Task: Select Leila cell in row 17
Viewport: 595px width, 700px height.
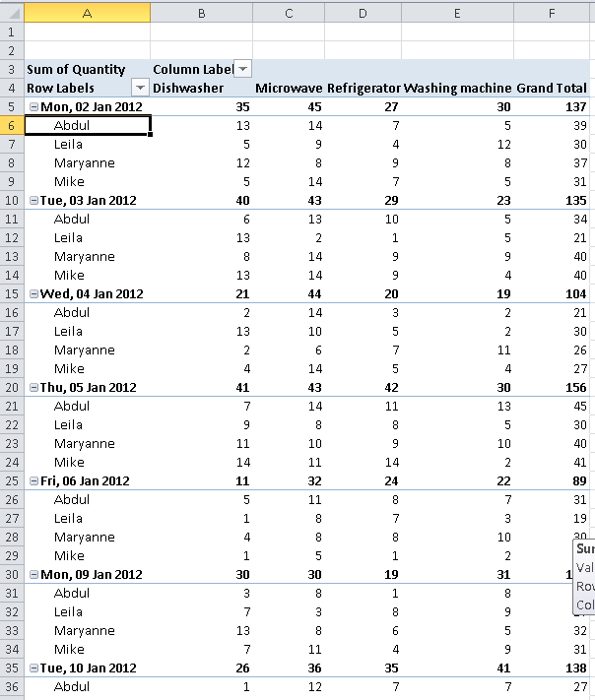Action: click(88, 331)
